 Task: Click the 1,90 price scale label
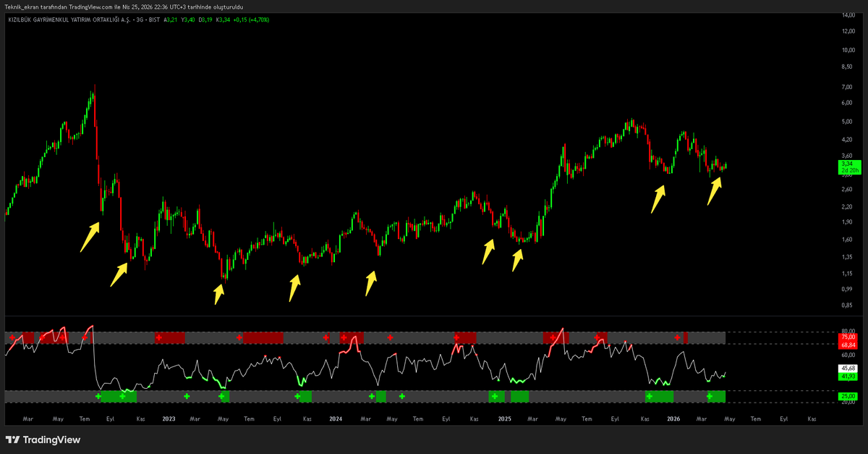[x=847, y=222]
